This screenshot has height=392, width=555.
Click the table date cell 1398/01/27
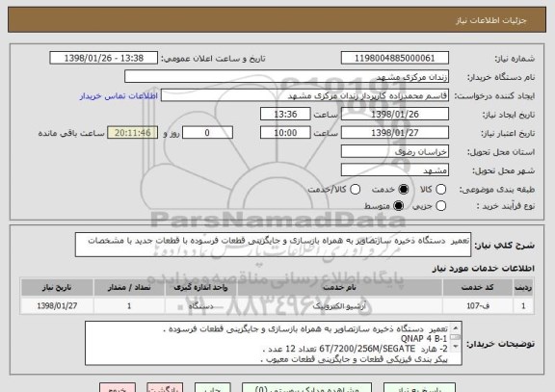57,305
